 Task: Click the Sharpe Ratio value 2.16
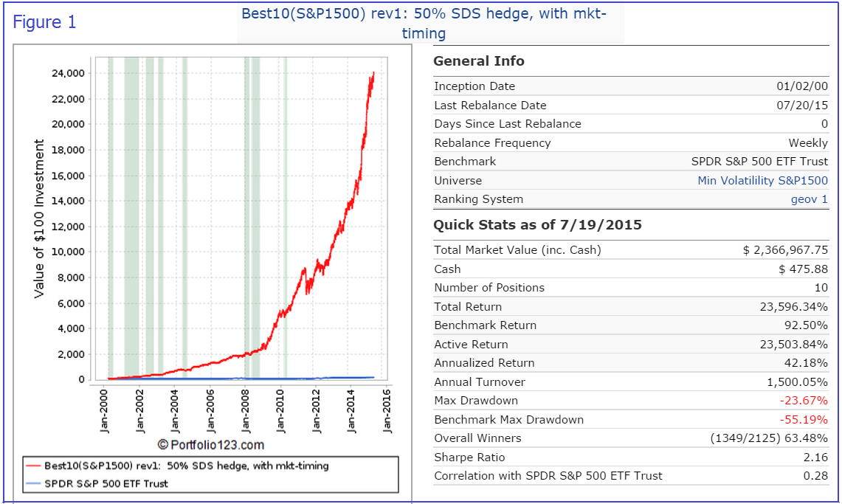pyautogui.click(x=815, y=458)
